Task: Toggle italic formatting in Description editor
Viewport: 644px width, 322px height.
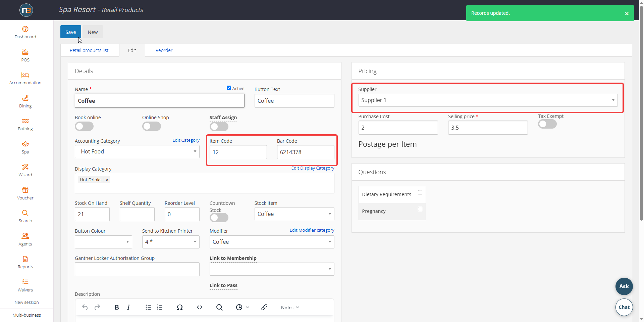Action: click(128, 307)
